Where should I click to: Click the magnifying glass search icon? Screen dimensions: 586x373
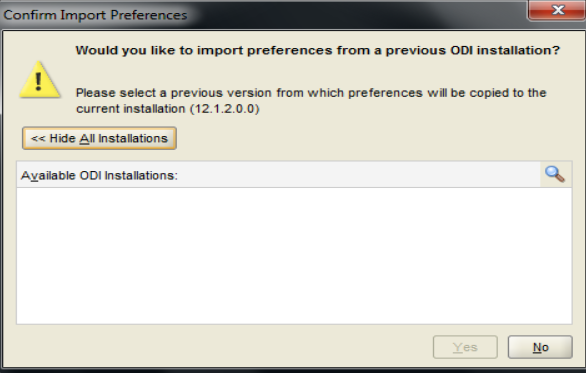555,174
